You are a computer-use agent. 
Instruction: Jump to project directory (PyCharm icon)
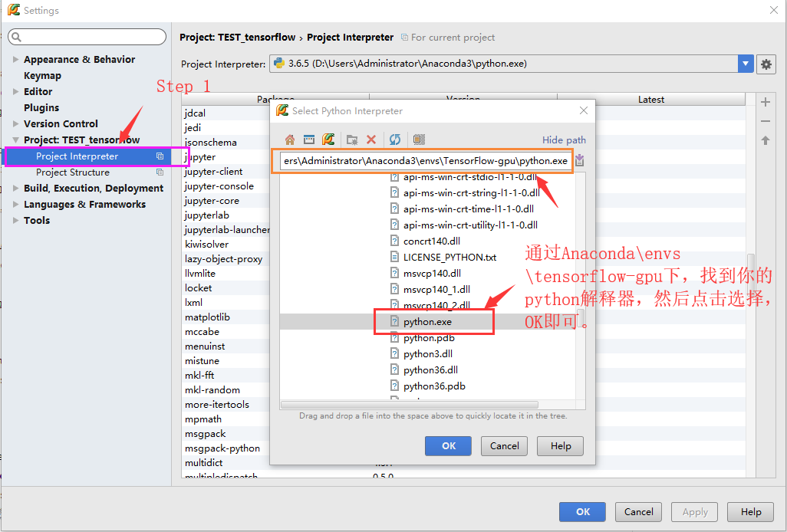coord(328,139)
